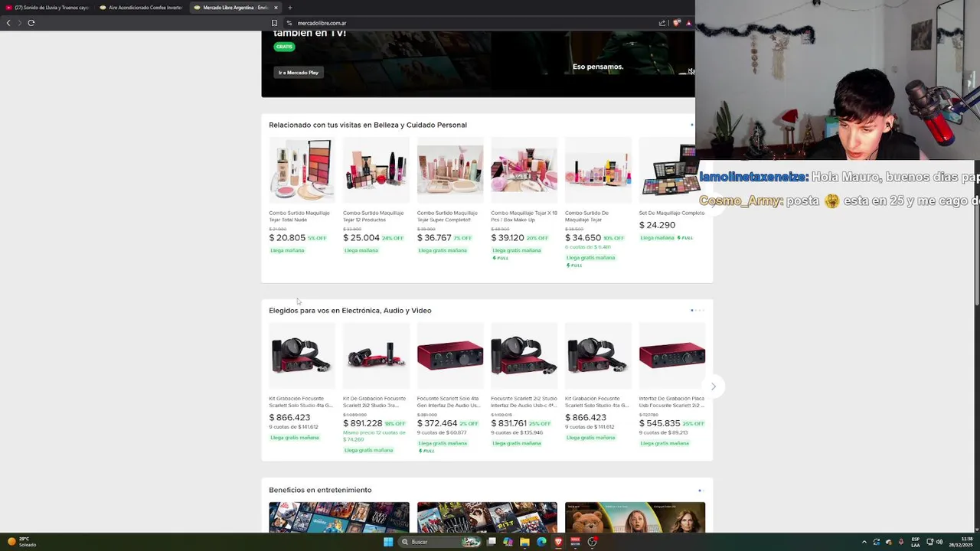Viewport: 980px width, 551px height.
Task: Open Combo Surtido Maquillaje Tejar 12 Productos image
Action: (x=376, y=170)
